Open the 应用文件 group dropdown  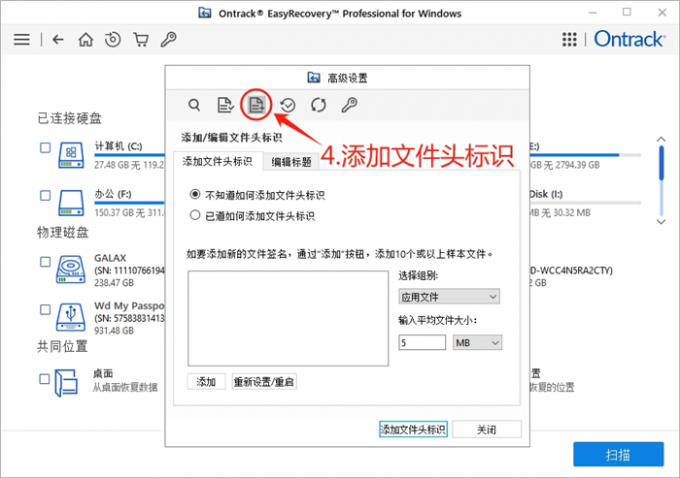449,297
